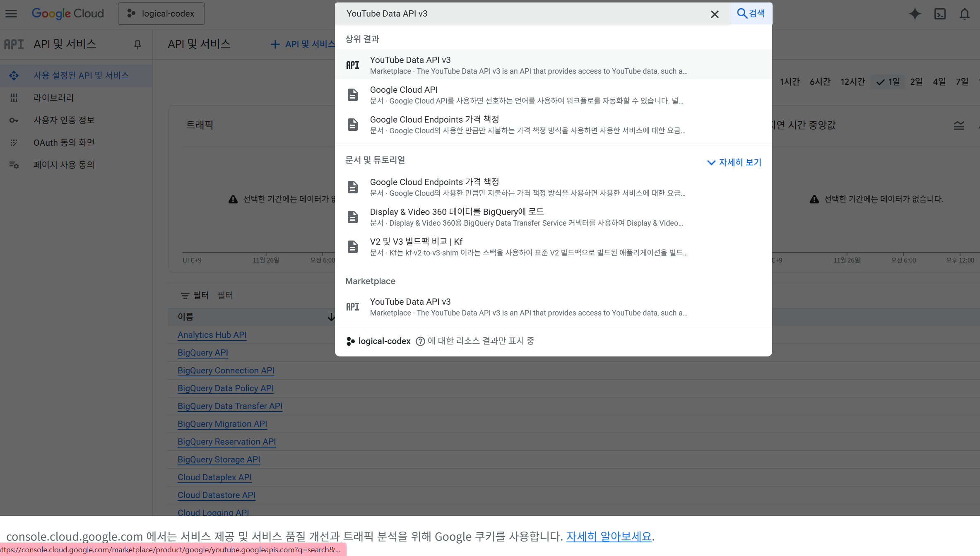980x556 pixels.
Task: Open the notifications bell
Action: [x=965, y=14]
